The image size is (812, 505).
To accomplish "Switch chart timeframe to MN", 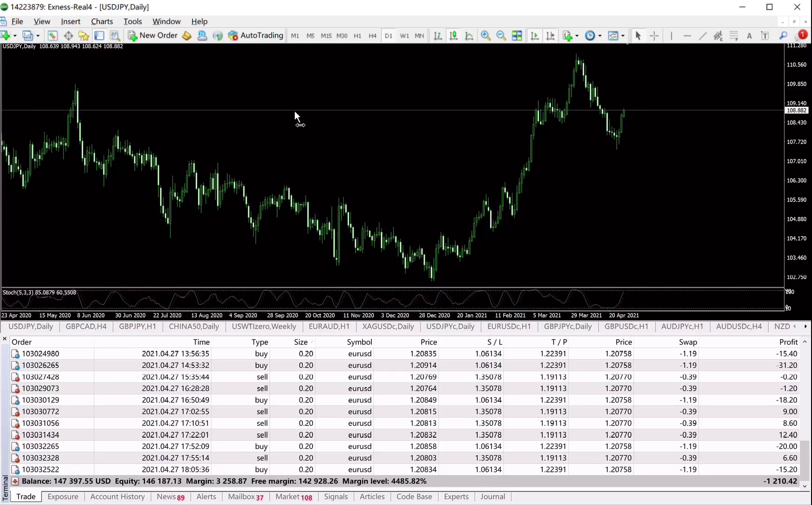I will 420,36.
